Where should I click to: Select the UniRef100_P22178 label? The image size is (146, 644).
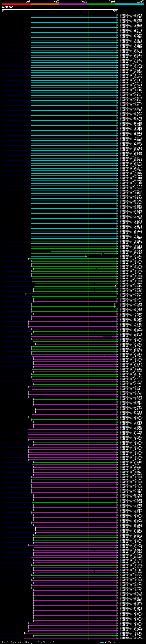click(x=131, y=226)
